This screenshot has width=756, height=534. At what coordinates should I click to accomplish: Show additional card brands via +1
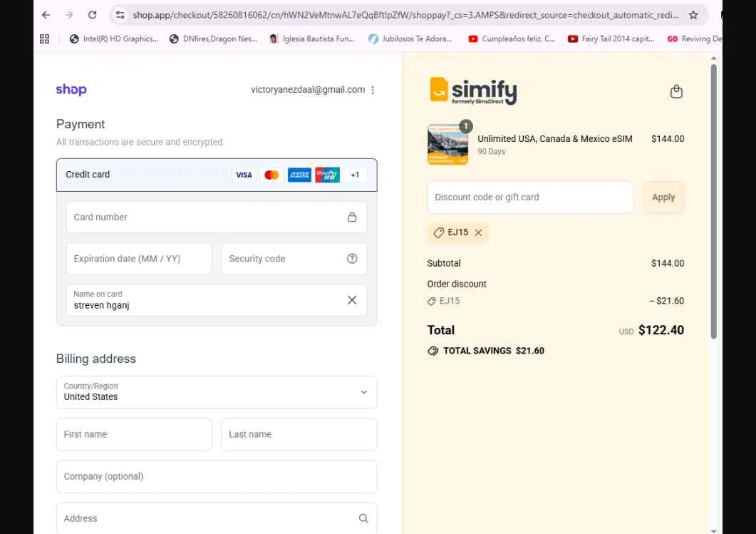[x=355, y=175]
